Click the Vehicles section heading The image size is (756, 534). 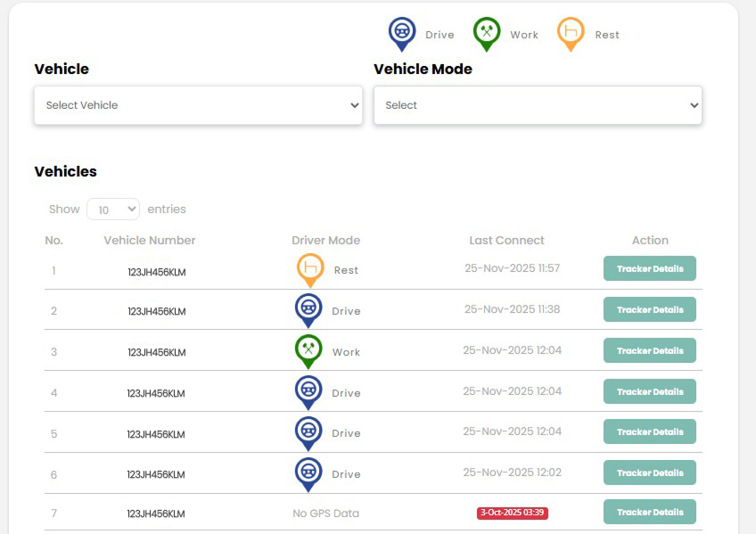(66, 171)
